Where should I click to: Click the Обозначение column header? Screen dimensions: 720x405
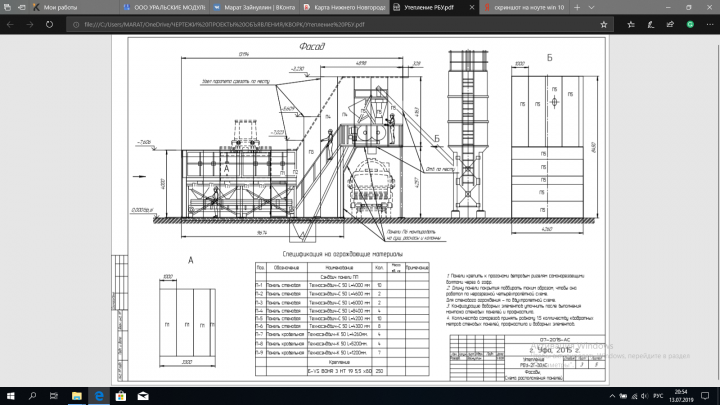(x=287, y=267)
